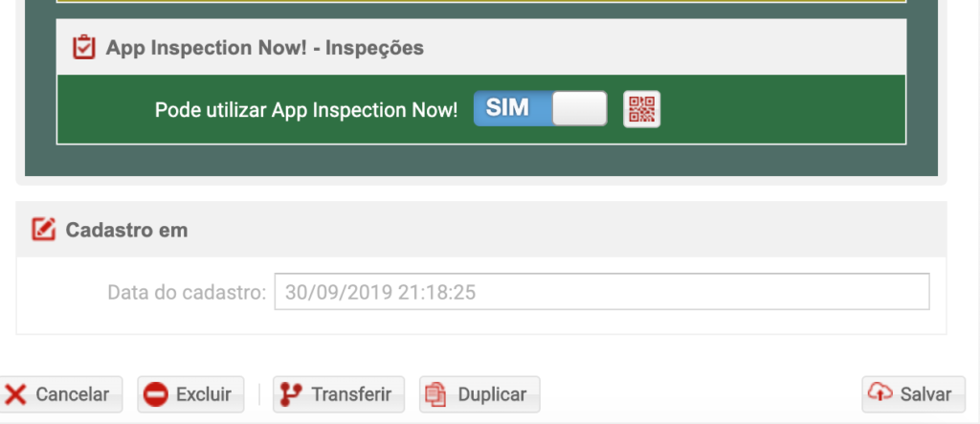This screenshot has height=424, width=980.
Task: Click the red minus circle icon on Excluir
Action: (x=156, y=394)
